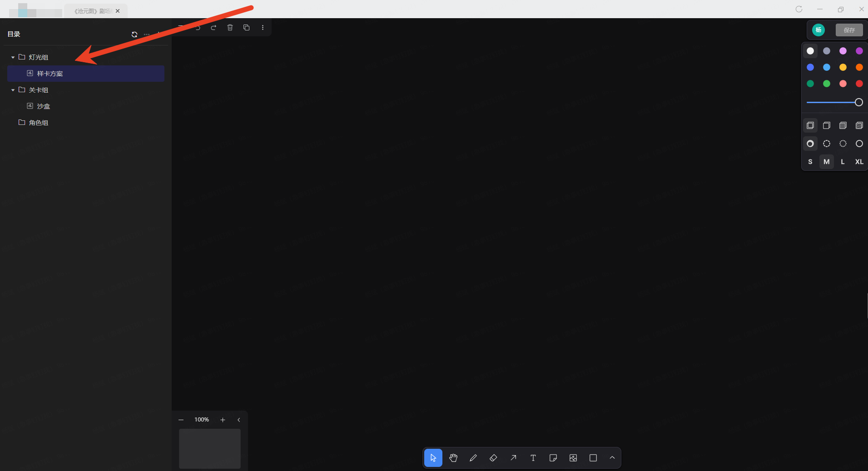This screenshot has width=868, height=471.
Task: Click the 沙盒 whiteboard file icon
Action: pos(30,106)
